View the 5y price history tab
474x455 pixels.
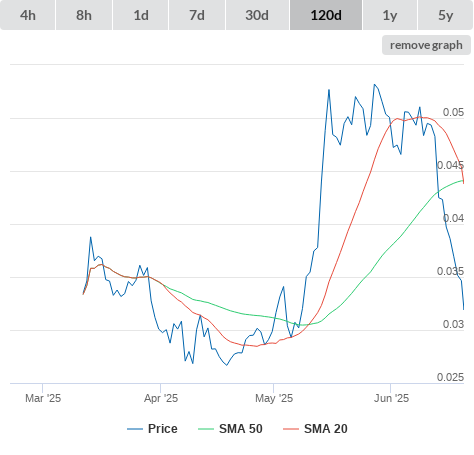[x=446, y=15]
